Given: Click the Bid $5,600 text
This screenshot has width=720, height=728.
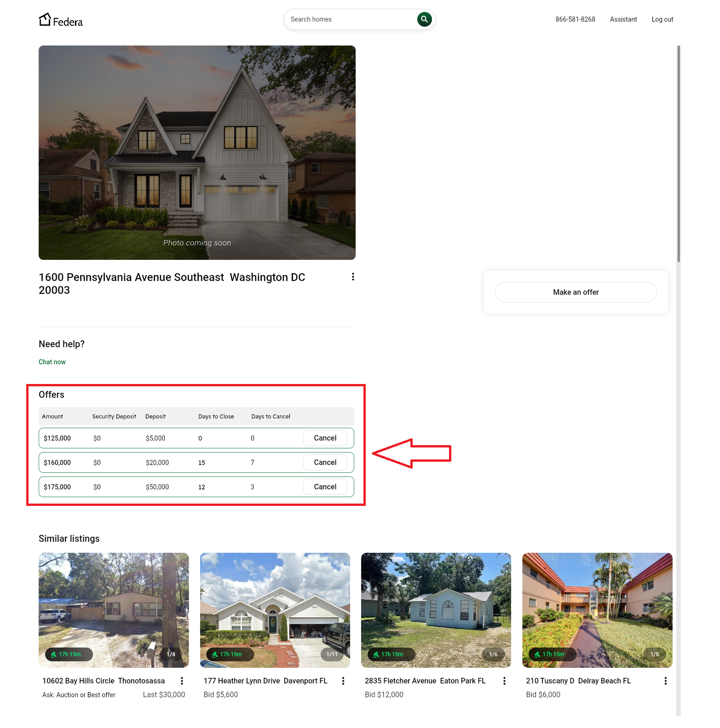Looking at the screenshot, I should pyautogui.click(x=221, y=695).
